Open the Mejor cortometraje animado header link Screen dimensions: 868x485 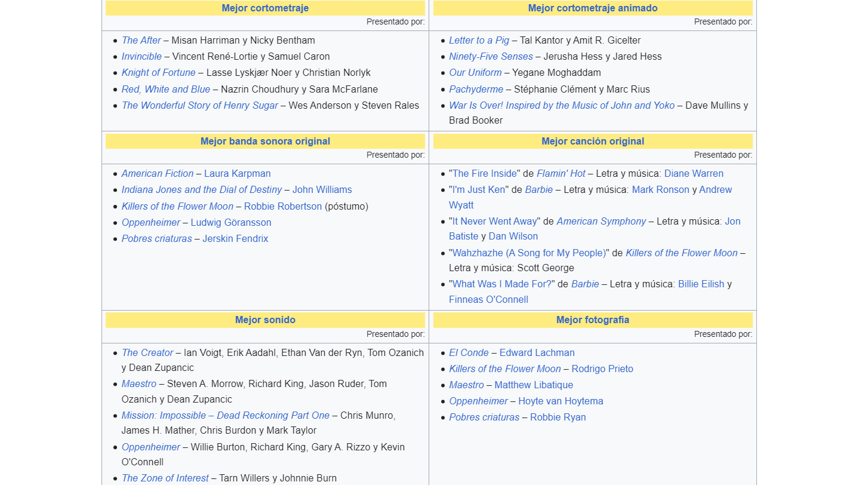pos(593,8)
